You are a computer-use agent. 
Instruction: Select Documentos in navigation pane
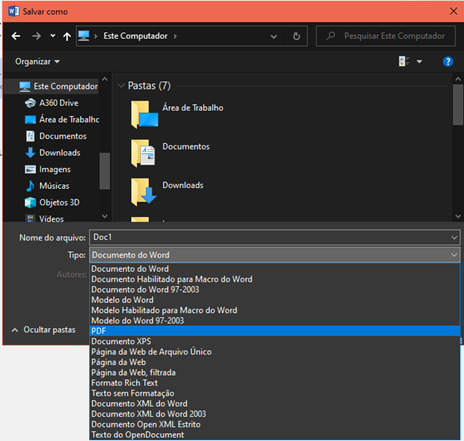(x=56, y=136)
